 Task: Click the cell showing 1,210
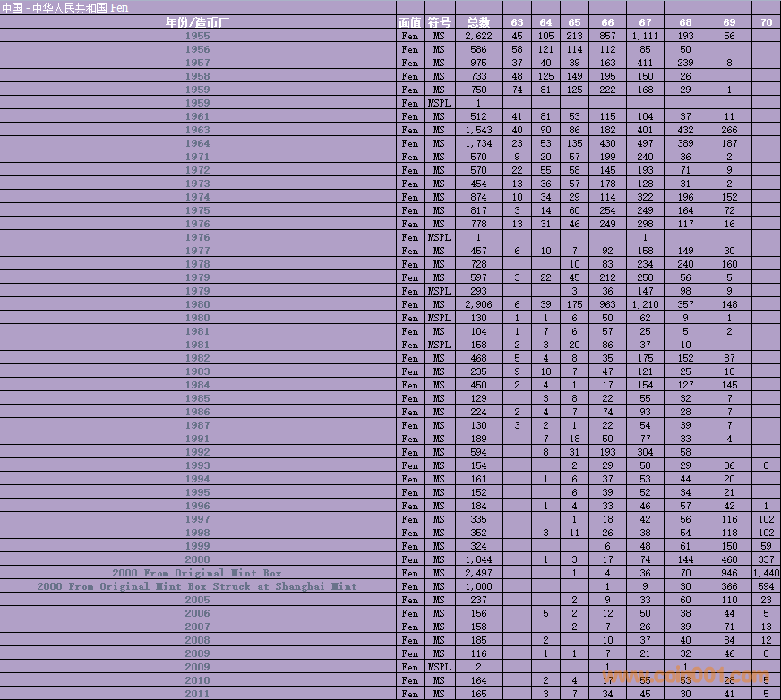pyautogui.click(x=645, y=304)
